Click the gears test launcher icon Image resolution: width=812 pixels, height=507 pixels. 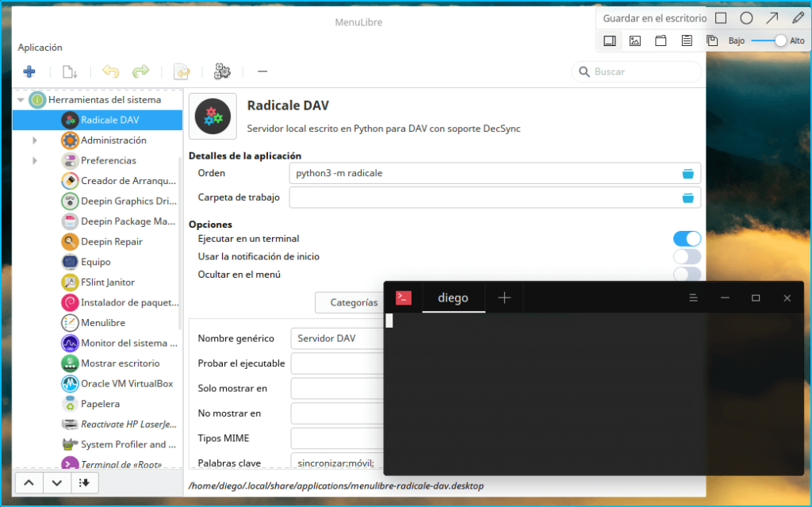click(x=222, y=72)
